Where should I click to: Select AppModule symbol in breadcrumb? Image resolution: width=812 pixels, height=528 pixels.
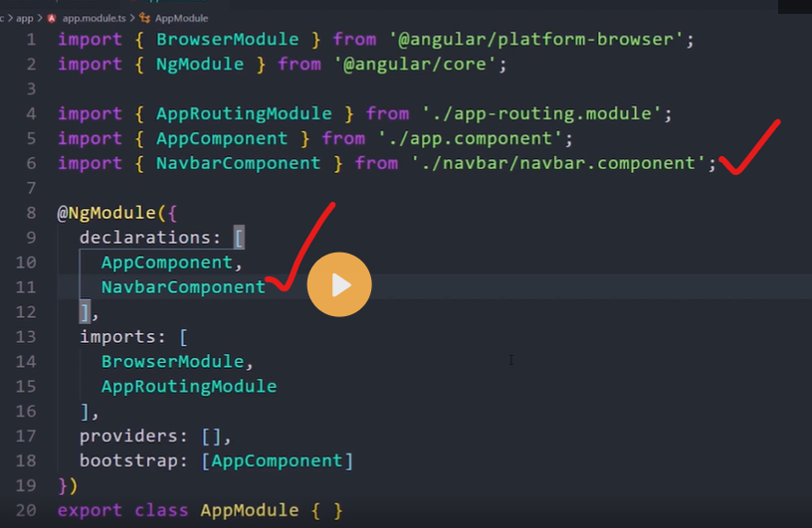pos(181,18)
